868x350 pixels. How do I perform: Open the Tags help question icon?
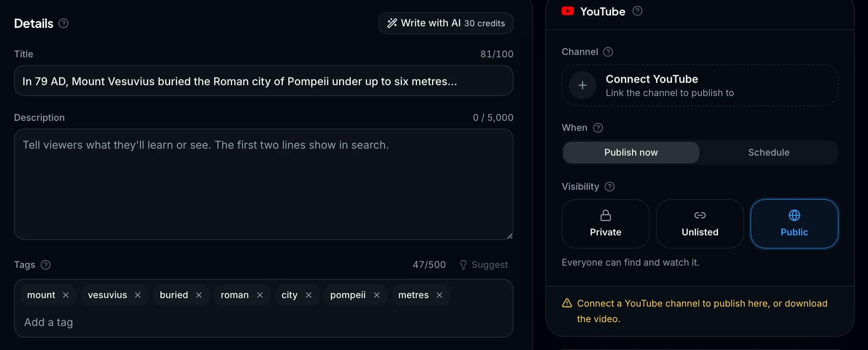pos(46,265)
